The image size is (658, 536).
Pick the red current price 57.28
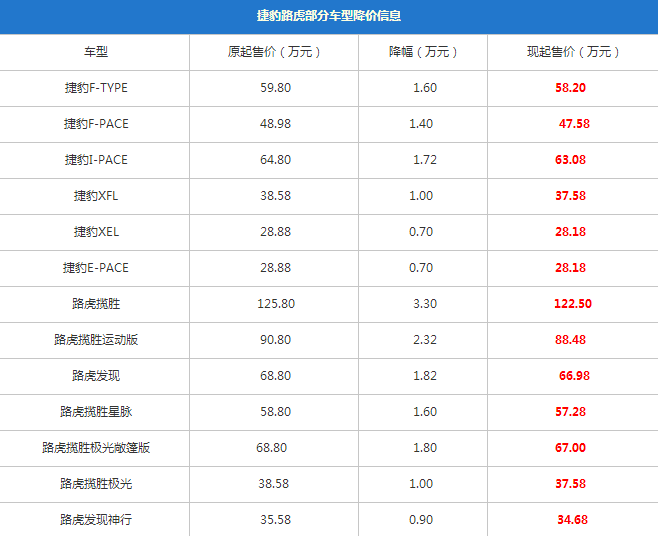coord(570,412)
